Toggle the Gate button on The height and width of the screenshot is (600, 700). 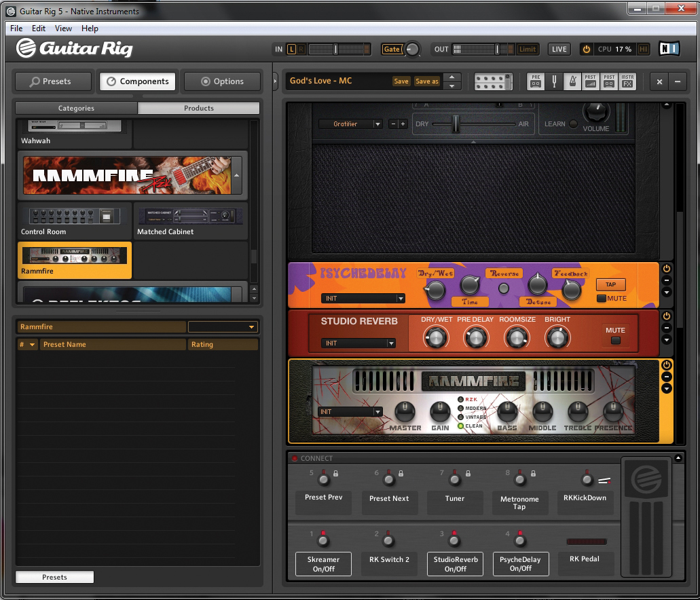point(392,49)
